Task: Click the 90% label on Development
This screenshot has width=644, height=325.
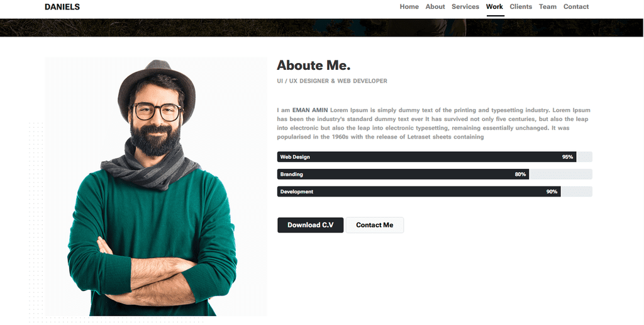Action: click(x=552, y=191)
